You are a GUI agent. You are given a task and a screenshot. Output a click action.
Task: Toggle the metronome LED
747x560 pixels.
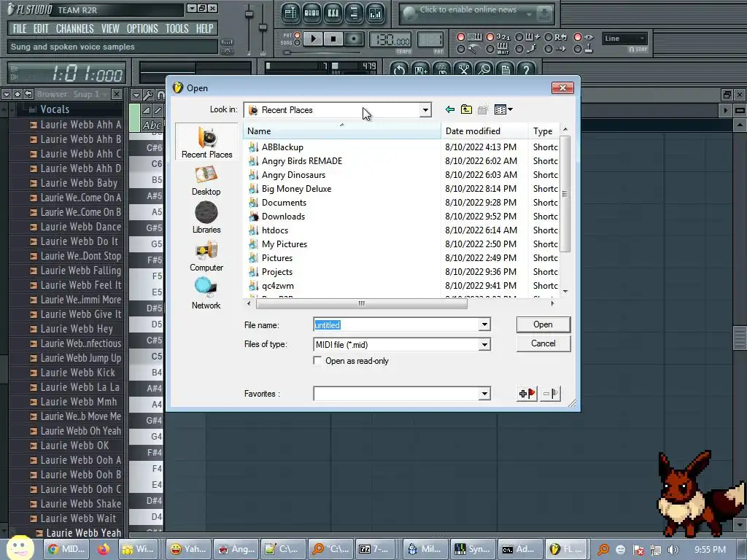pos(461,49)
